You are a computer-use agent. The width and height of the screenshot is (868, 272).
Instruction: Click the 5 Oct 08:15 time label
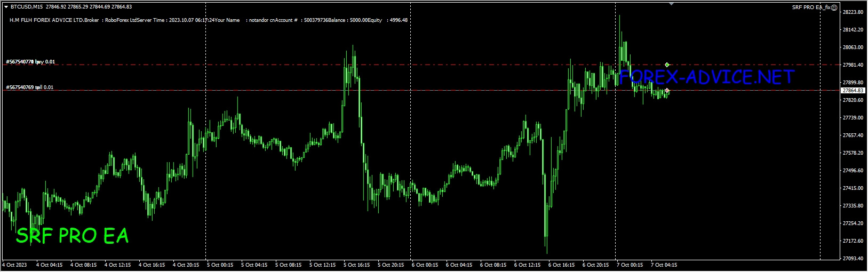pos(288,265)
